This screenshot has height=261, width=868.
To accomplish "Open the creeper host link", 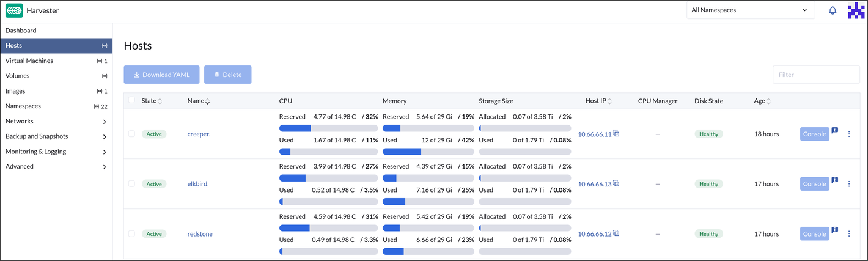I will click(198, 134).
